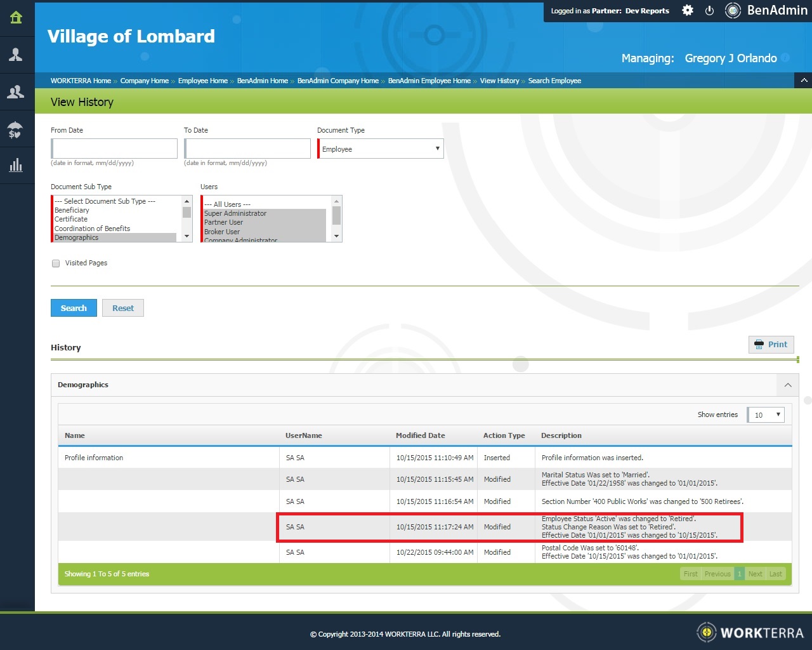Go to BenAdmin Company Home breadcrumb
The image size is (812, 650).
click(x=337, y=81)
